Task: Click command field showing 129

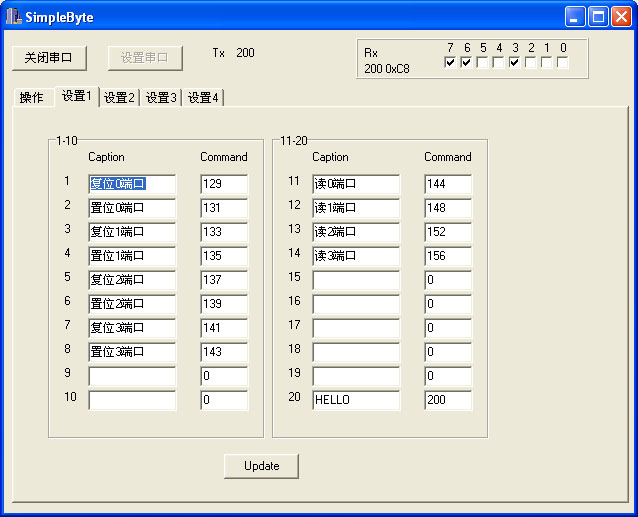Action: click(224, 184)
